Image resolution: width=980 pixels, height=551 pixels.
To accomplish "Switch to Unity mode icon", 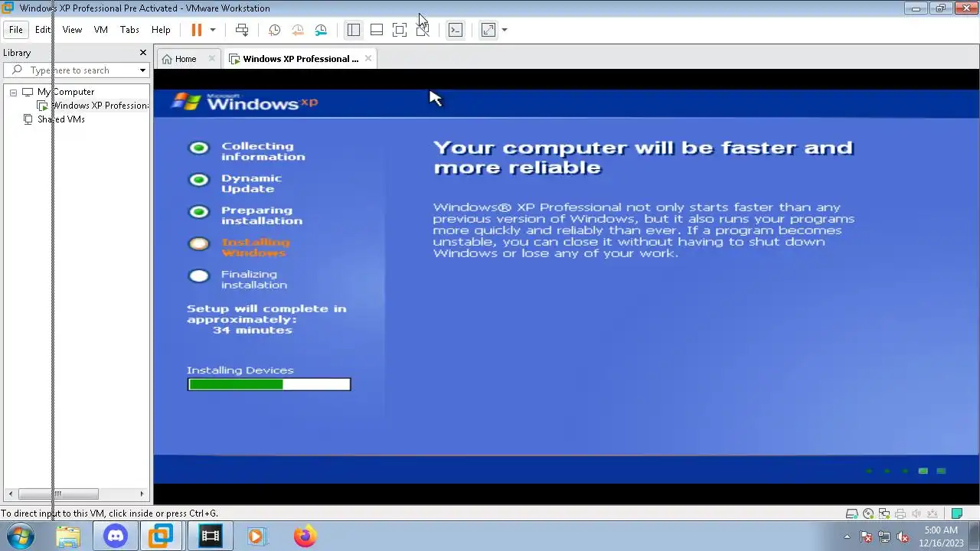I will (423, 30).
